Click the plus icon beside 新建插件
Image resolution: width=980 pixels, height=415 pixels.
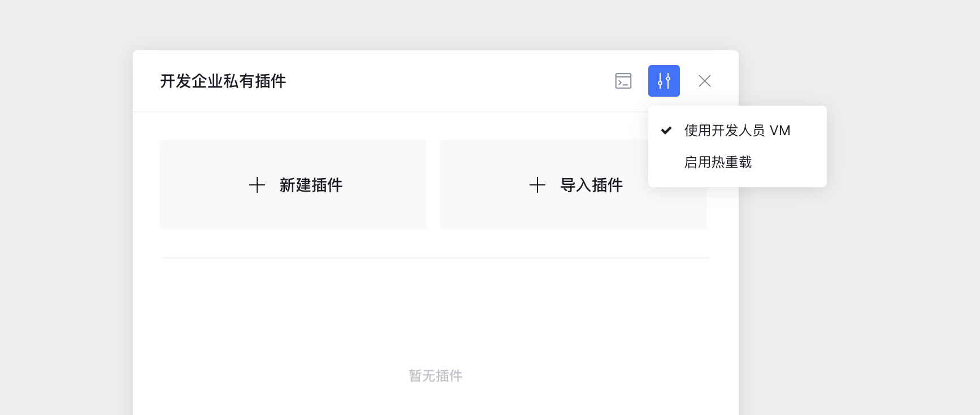pyautogui.click(x=257, y=185)
